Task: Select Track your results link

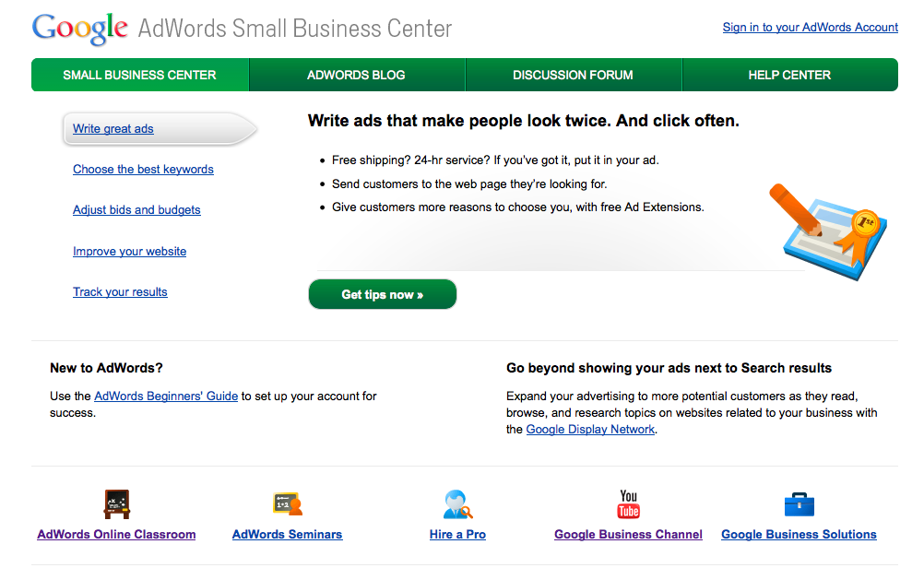Action: point(120,292)
